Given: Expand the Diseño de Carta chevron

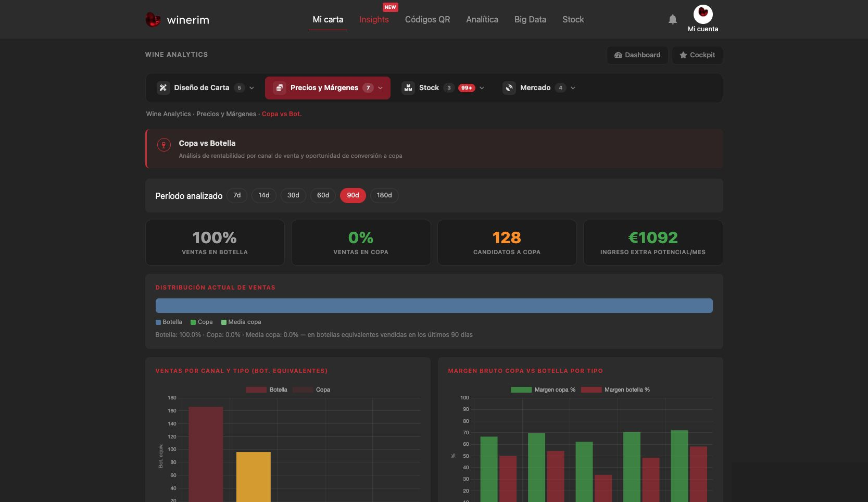Looking at the screenshot, I should [251, 88].
